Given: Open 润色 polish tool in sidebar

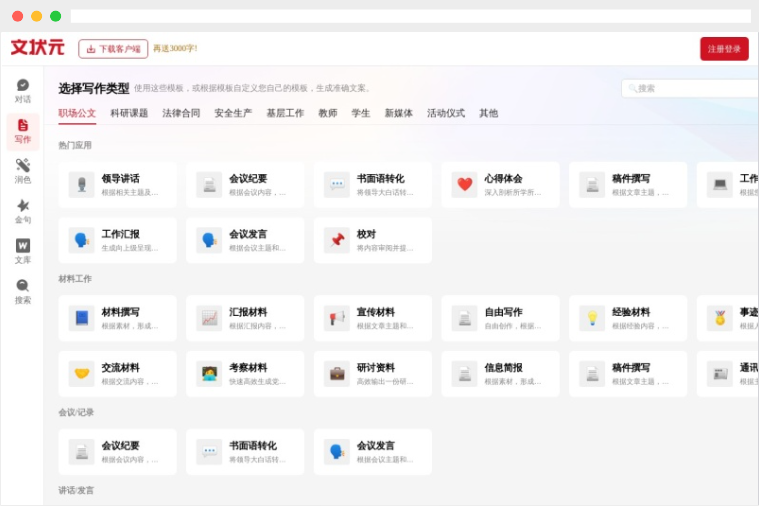Looking at the screenshot, I should [22, 171].
